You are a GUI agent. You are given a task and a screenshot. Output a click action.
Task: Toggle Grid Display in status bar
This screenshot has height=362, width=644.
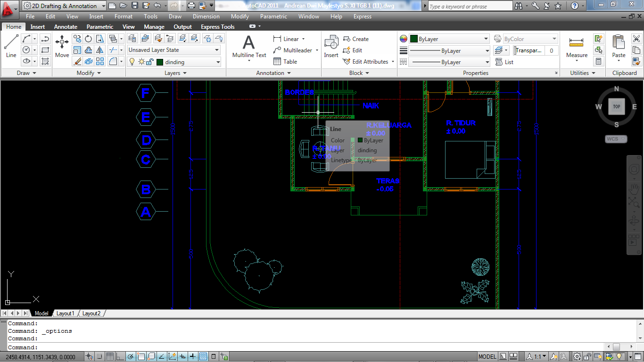(x=109, y=357)
